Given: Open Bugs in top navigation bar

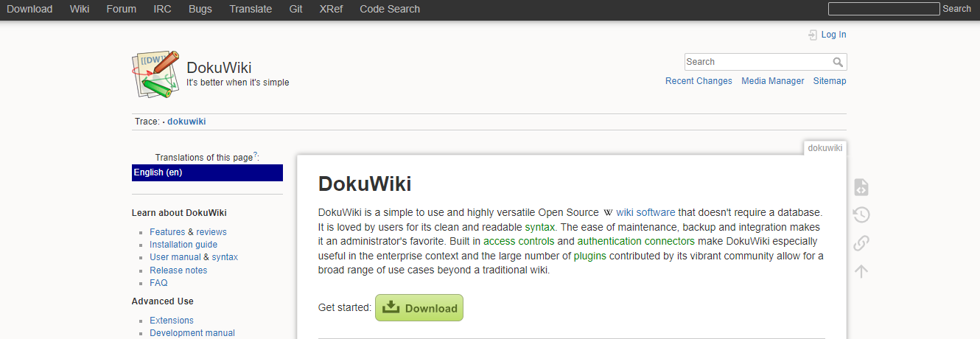Looking at the screenshot, I should coord(200,9).
